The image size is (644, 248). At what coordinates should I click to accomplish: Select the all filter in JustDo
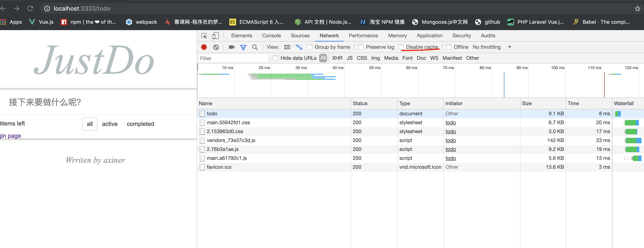coord(90,124)
